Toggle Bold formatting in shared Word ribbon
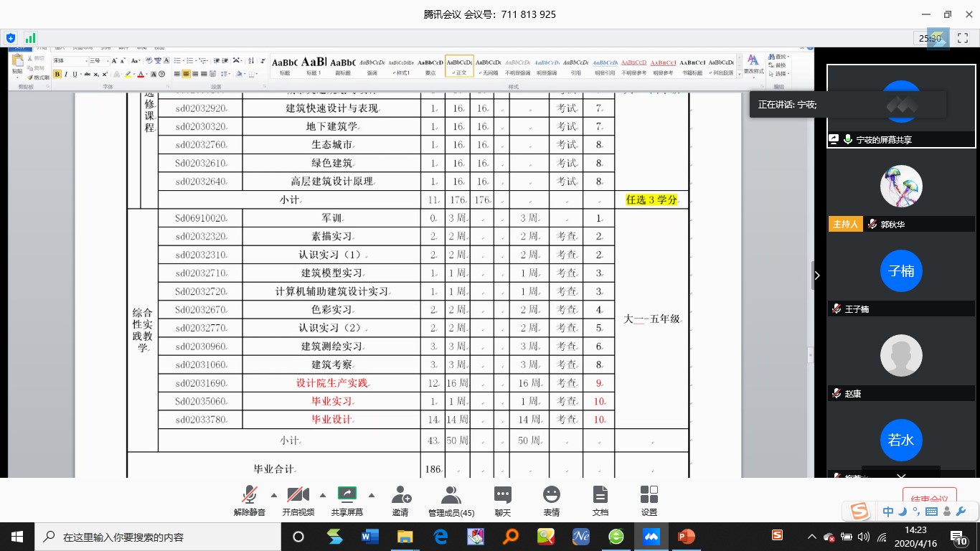Image resolution: width=980 pixels, height=551 pixels. click(57, 74)
